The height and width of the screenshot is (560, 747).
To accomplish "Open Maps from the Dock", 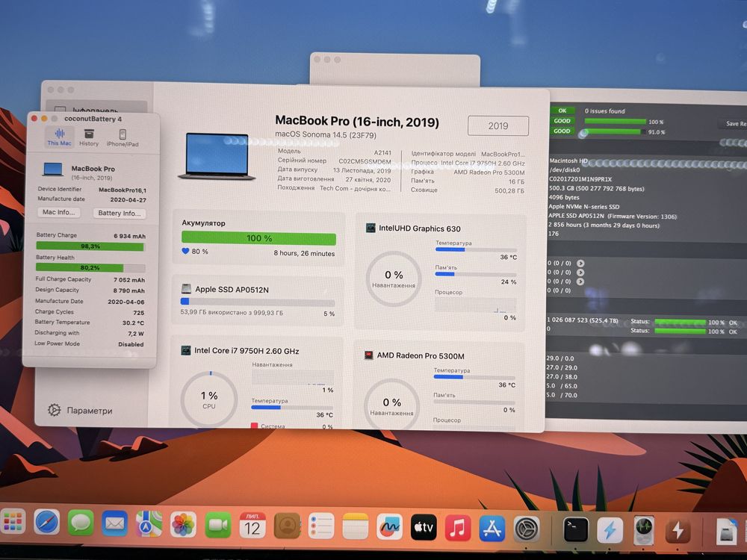I will (x=149, y=524).
